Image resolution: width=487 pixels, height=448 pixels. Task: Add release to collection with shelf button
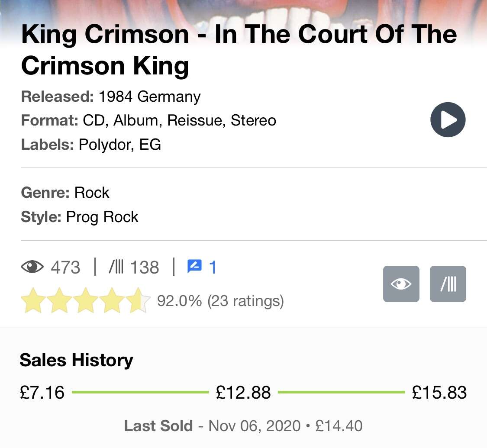pos(448,284)
